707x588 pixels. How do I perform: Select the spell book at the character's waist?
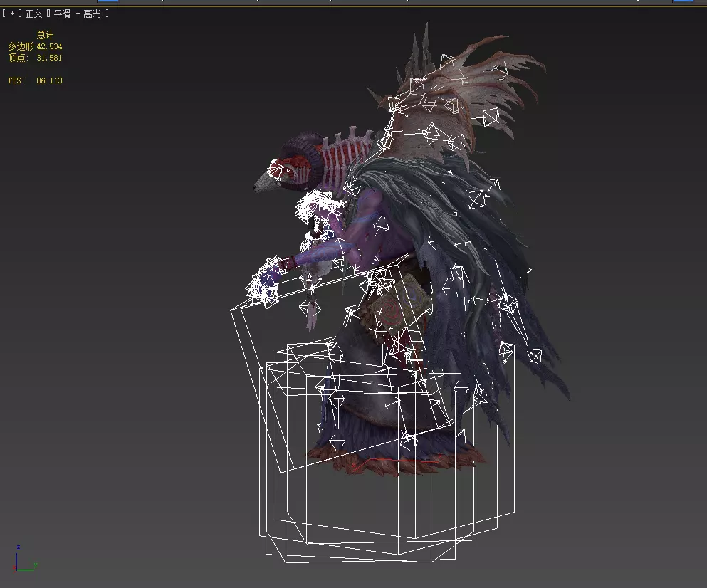pos(400,305)
